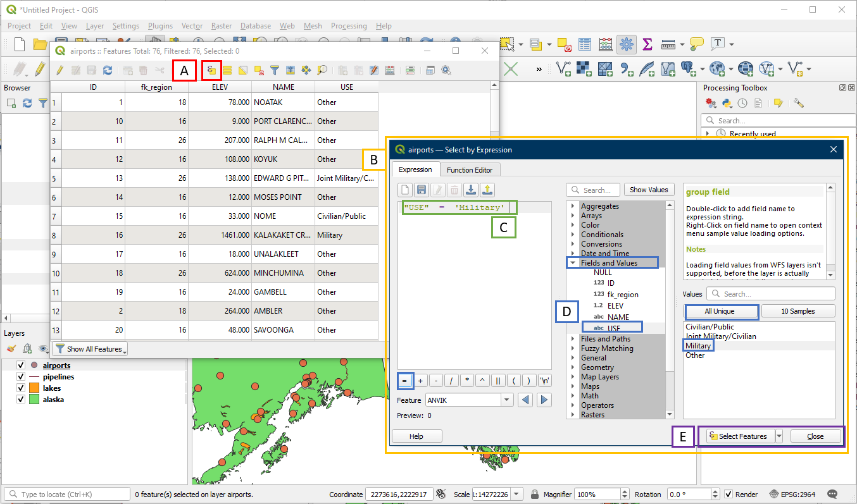Viewport: 857px width, 504px height.
Task: Click the All Unique values button
Action: click(x=721, y=311)
